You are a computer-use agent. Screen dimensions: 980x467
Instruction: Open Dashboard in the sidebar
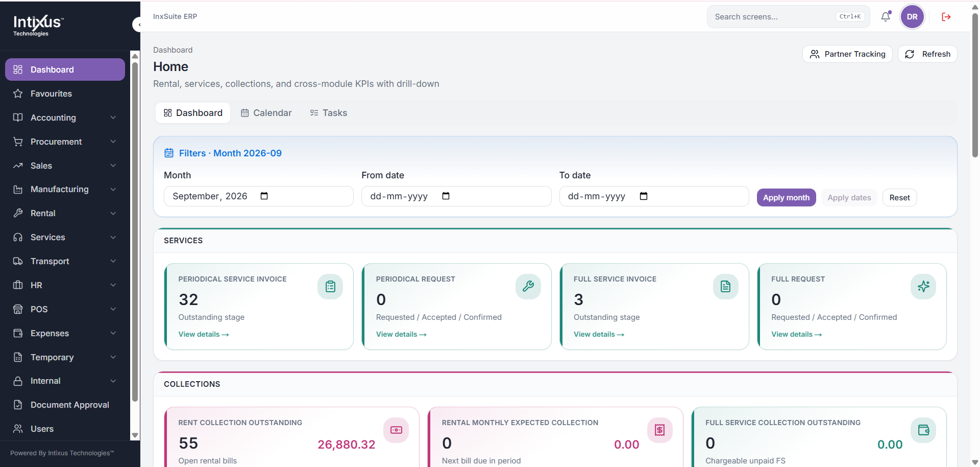(65, 69)
